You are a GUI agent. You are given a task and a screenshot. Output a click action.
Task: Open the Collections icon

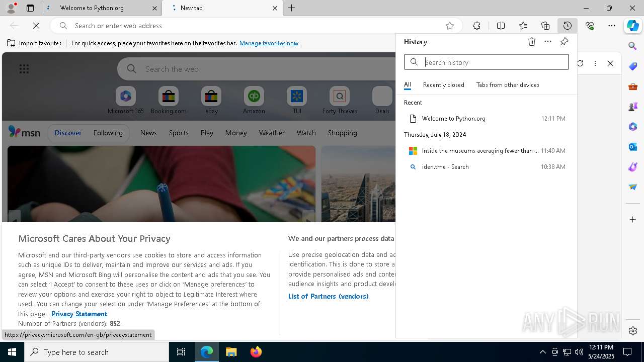[545, 26]
